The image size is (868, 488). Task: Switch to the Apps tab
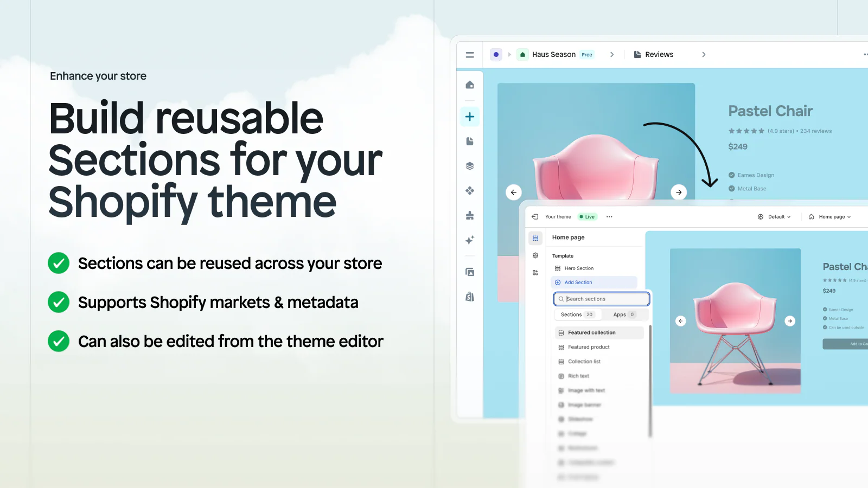pyautogui.click(x=624, y=314)
